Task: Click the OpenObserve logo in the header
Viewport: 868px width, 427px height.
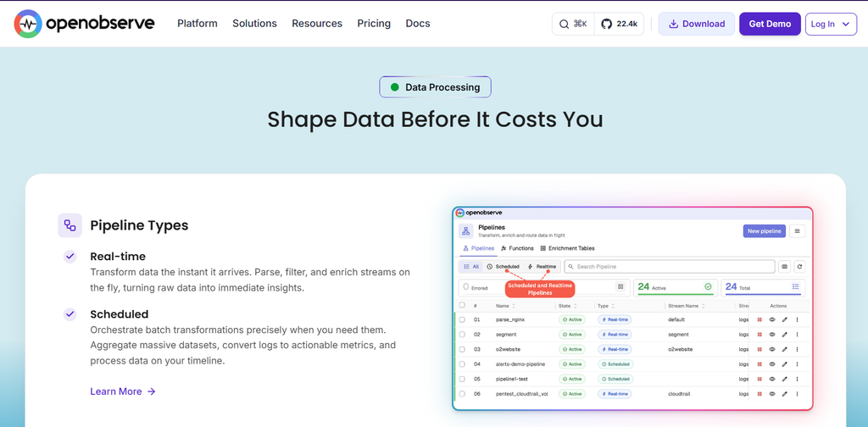Action: [84, 24]
